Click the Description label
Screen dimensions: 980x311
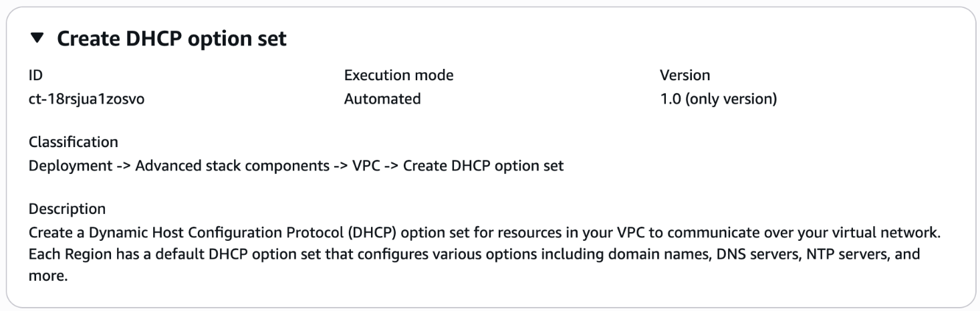67,209
